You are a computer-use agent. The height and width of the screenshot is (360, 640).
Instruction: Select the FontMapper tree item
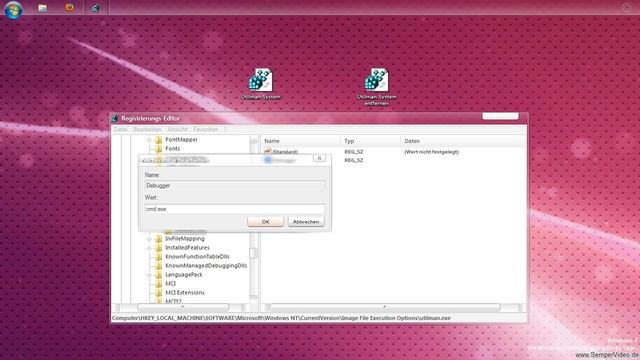[181, 140]
